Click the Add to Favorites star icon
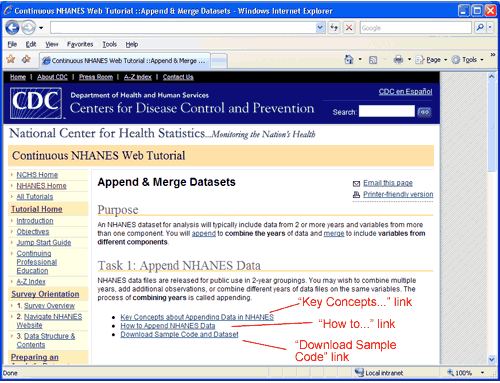Viewport: 500px width, 383px height. pos(26,59)
